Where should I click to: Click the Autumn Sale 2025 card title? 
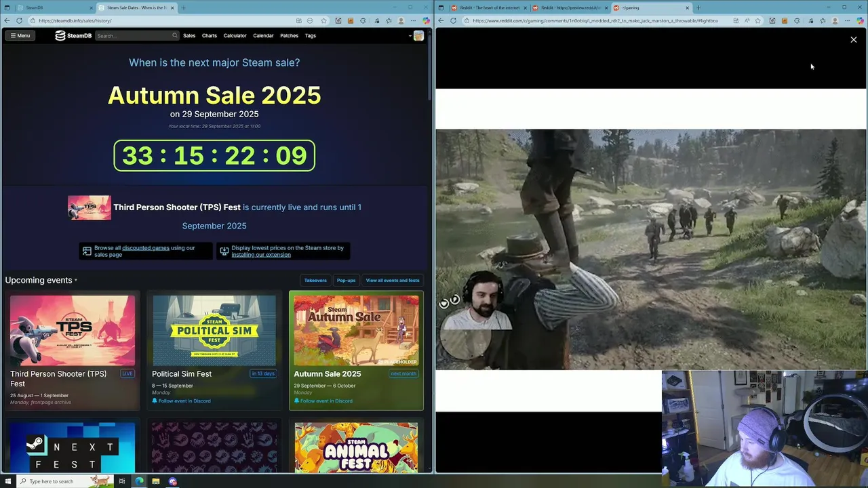(327, 373)
